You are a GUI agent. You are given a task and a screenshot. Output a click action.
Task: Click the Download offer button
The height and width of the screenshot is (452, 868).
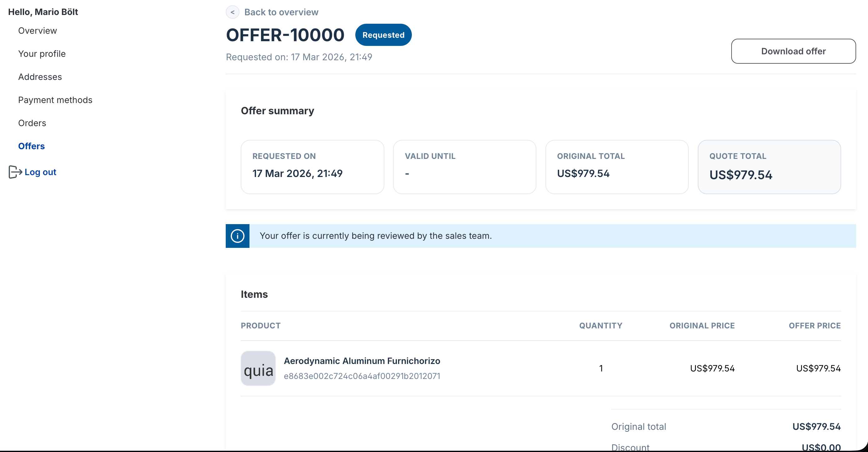(793, 51)
